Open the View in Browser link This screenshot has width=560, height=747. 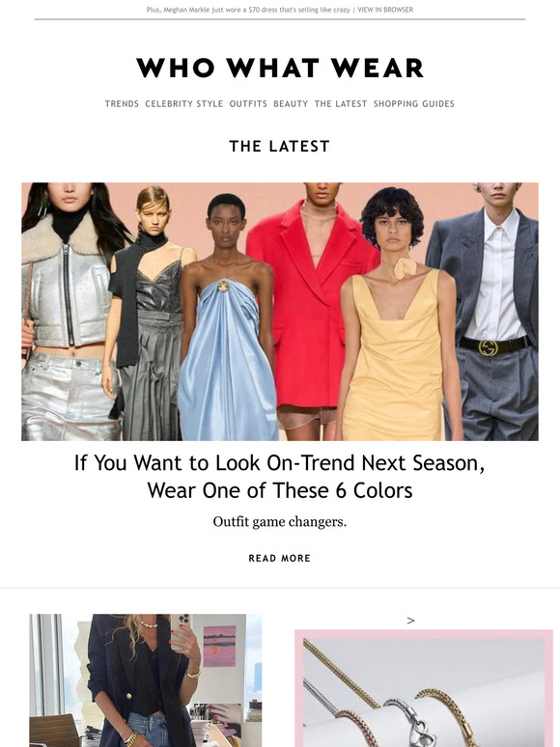(385, 10)
